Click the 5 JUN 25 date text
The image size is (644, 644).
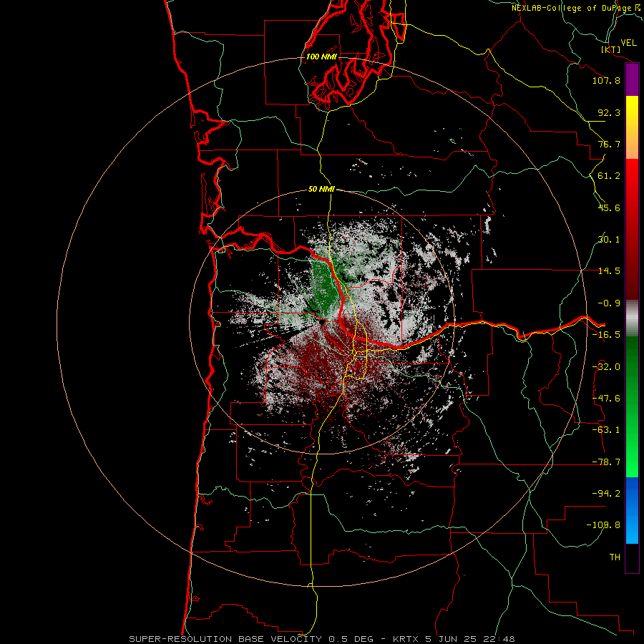451,639
